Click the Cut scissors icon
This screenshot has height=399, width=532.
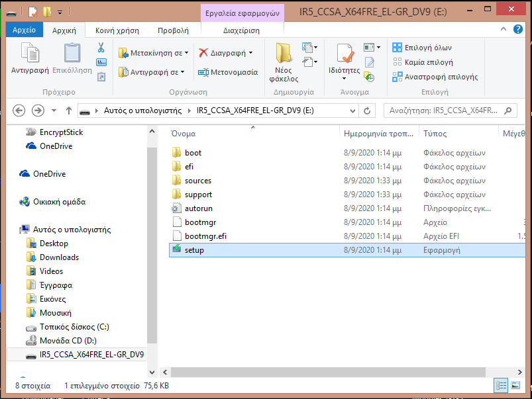[x=101, y=48]
